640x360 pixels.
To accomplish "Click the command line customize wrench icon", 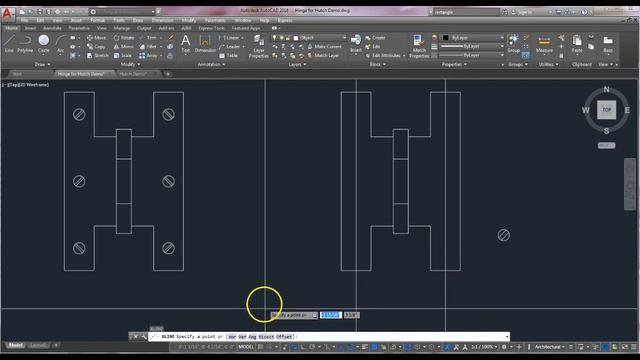I will (x=144, y=337).
